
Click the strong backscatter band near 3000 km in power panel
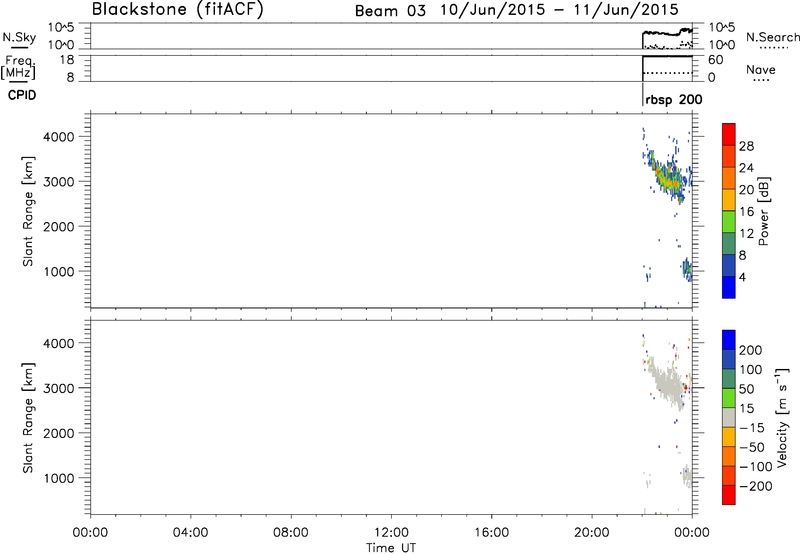(666, 178)
